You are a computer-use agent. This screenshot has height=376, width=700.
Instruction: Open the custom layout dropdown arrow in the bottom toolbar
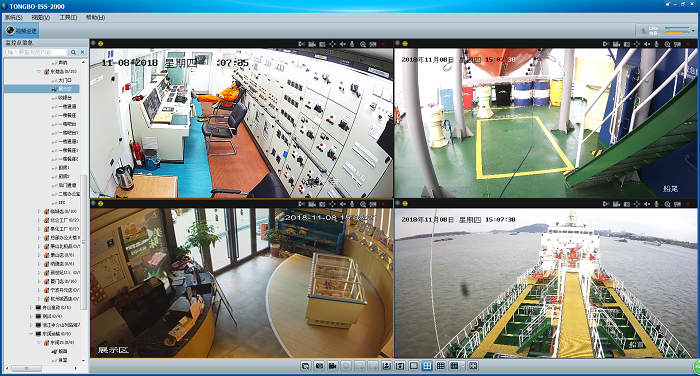coord(462,366)
